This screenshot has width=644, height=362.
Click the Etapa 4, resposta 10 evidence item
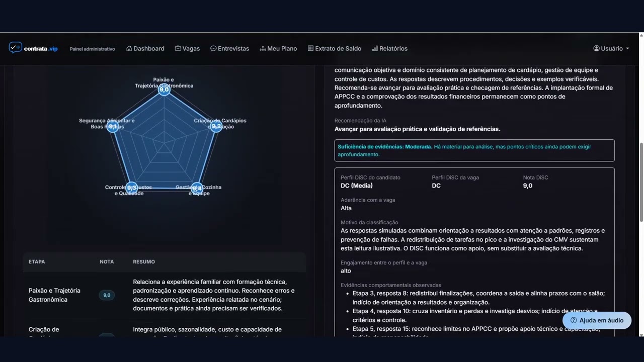475,315
